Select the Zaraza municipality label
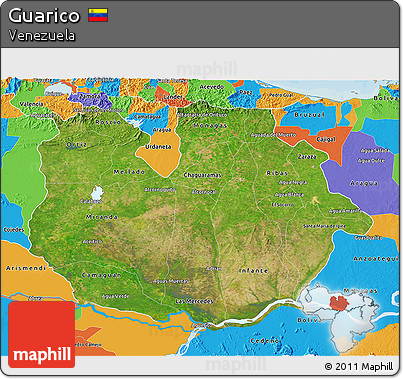This screenshot has width=403, height=379. click(307, 156)
